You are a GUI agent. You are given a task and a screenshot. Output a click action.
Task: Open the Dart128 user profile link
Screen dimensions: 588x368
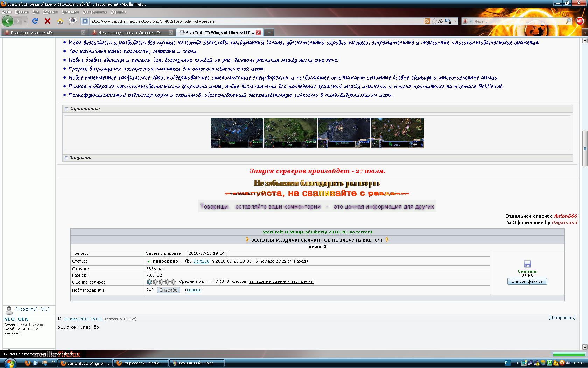pos(201,261)
